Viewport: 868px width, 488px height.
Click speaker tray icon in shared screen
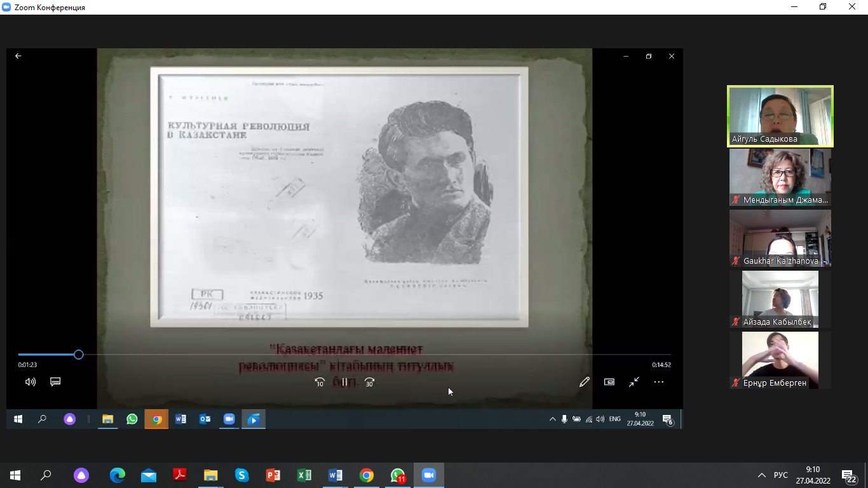[600, 419]
